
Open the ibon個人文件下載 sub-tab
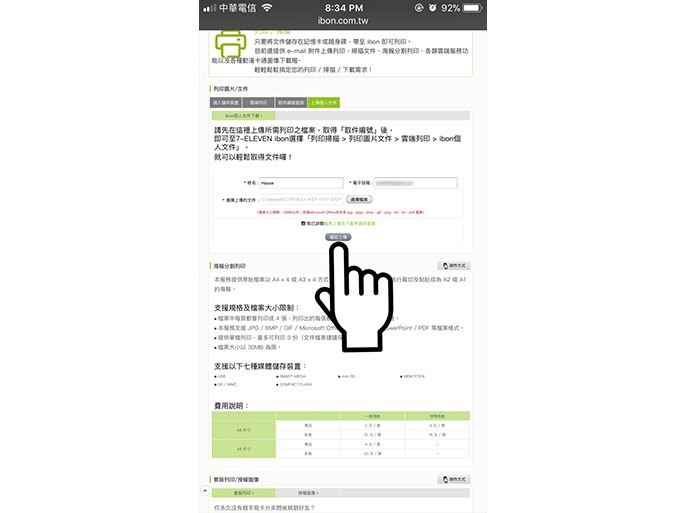(x=244, y=116)
